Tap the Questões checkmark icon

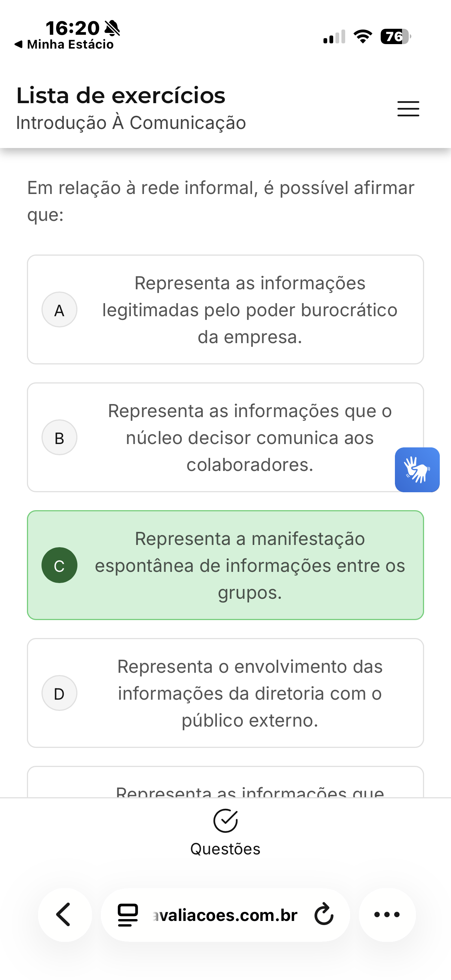(x=225, y=821)
